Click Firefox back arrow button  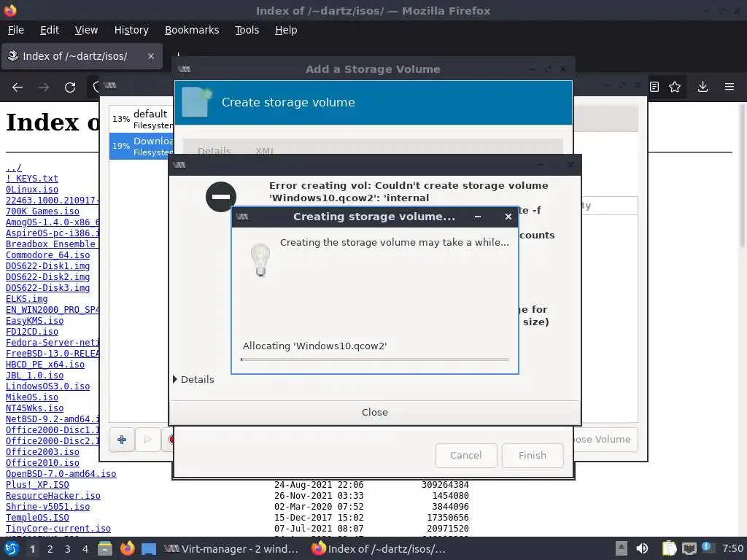point(18,87)
